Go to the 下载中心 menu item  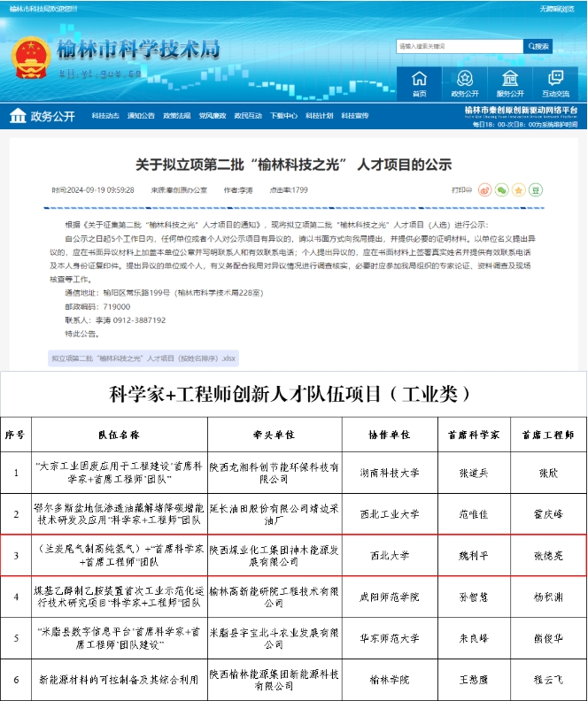click(283, 116)
